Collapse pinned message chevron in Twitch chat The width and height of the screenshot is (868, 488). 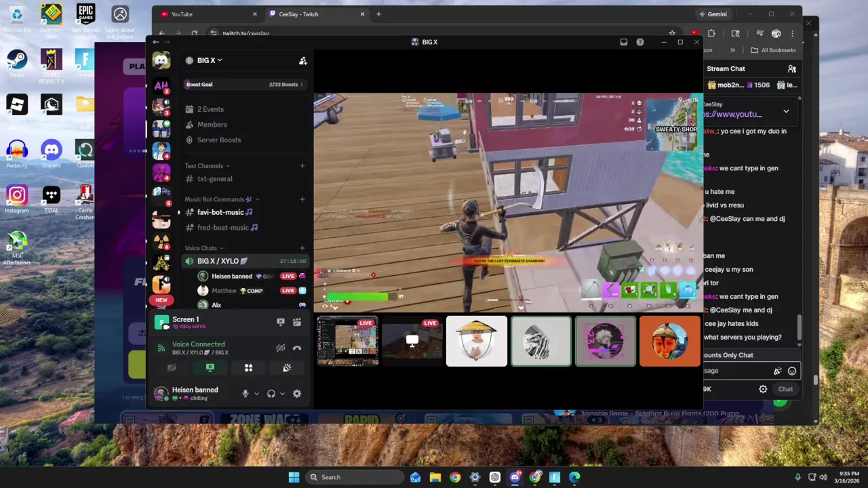click(x=786, y=111)
